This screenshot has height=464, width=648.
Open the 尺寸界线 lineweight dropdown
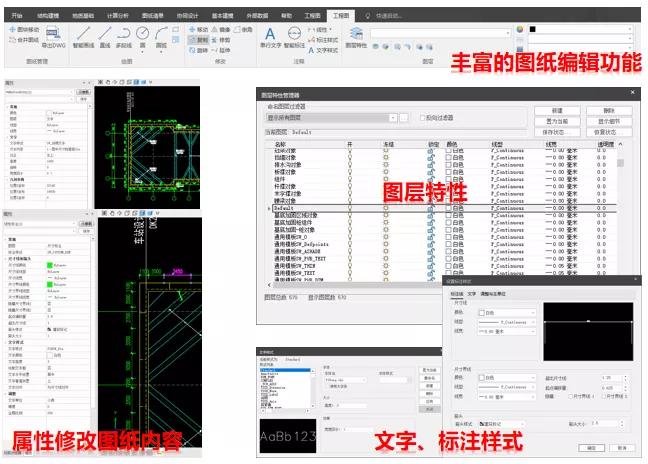point(507,397)
